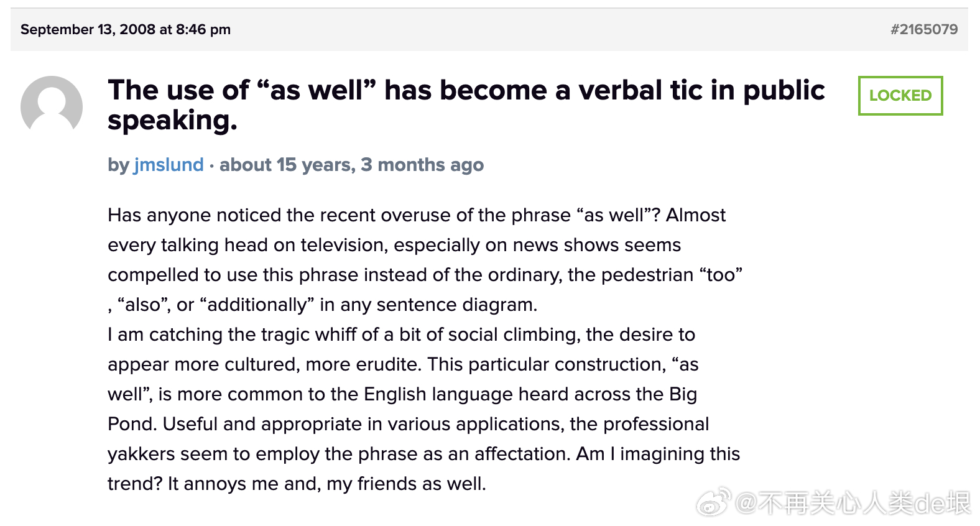This screenshot has height=526, width=980.
Task: Click the line starting "every talking head"
Action: click(394, 245)
